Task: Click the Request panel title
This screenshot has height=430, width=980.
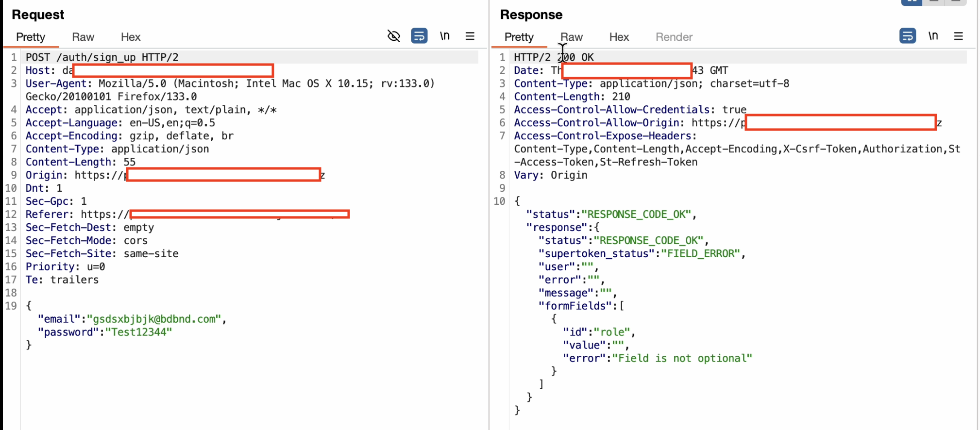Action: [38, 15]
